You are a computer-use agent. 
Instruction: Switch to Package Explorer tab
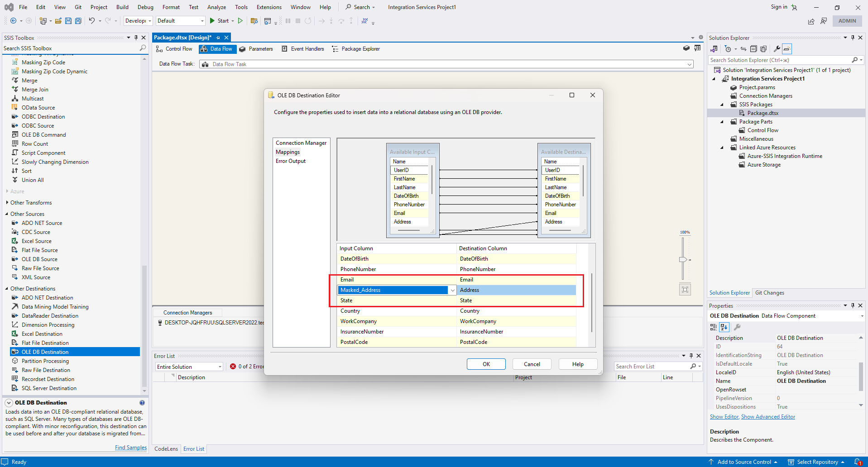pyautogui.click(x=356, y=49)
